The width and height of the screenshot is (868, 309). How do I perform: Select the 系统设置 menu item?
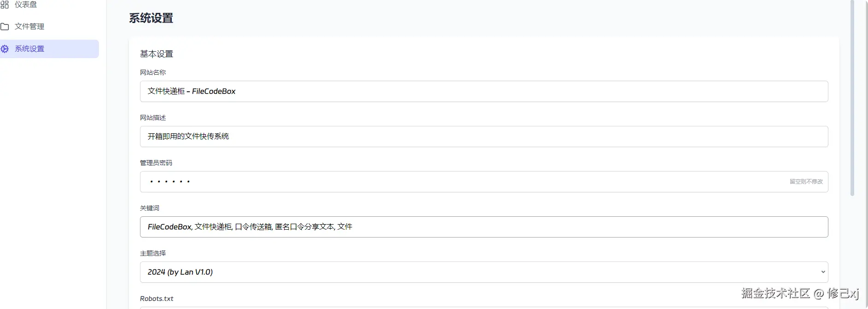49,49
